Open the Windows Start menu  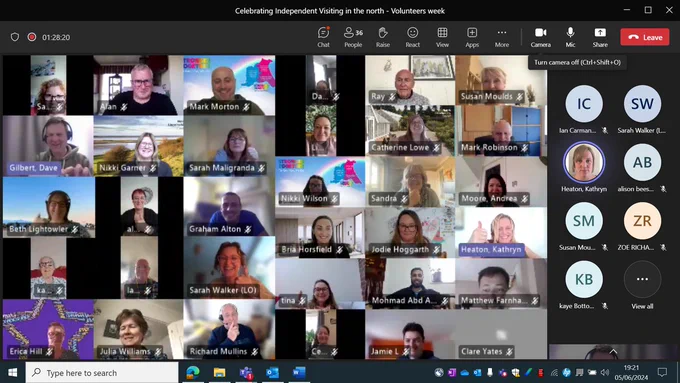12,373
